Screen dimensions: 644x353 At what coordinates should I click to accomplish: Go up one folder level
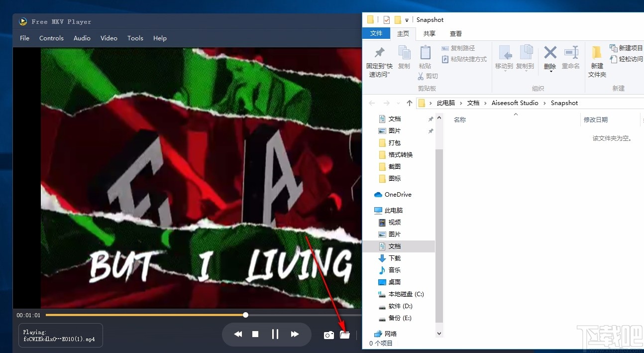[409, 103]
